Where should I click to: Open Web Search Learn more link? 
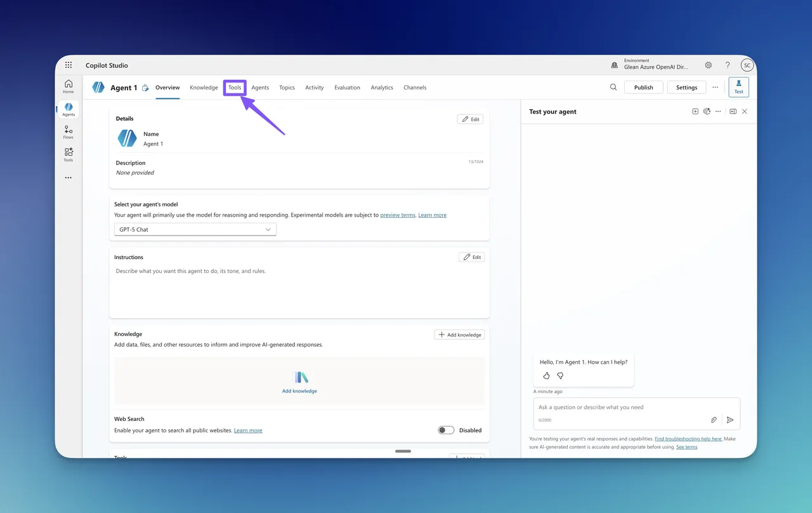click(x=248, y=430)
